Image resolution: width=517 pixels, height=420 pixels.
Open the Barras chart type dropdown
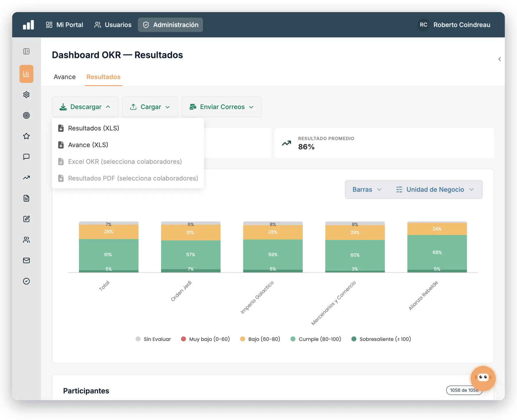[367, 190]
